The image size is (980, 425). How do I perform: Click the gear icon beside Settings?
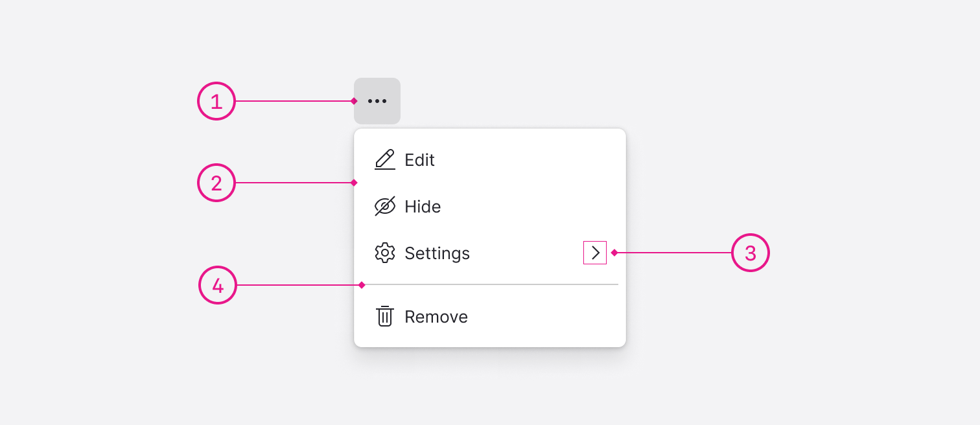coord(385,253)
